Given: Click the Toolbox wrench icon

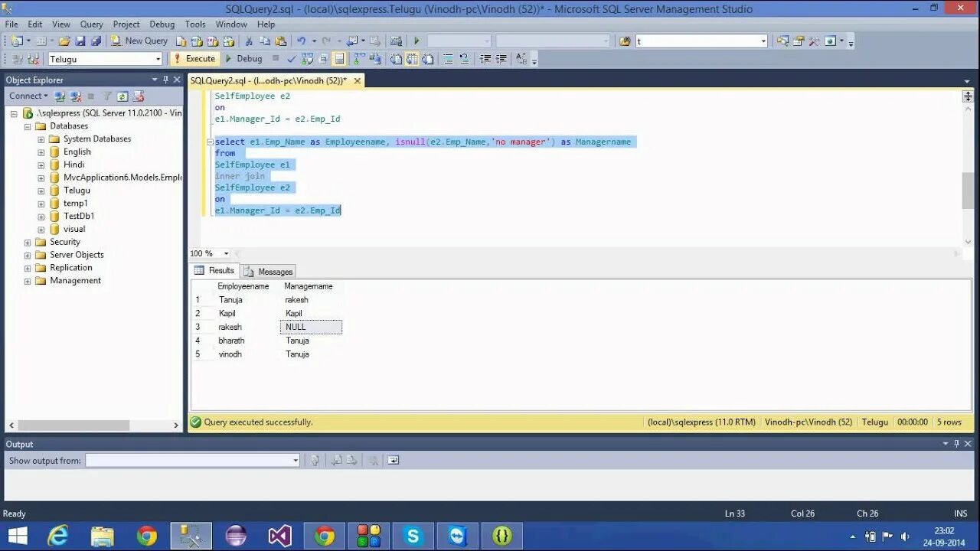Looking at the screenshot, I should pos(814,41).
